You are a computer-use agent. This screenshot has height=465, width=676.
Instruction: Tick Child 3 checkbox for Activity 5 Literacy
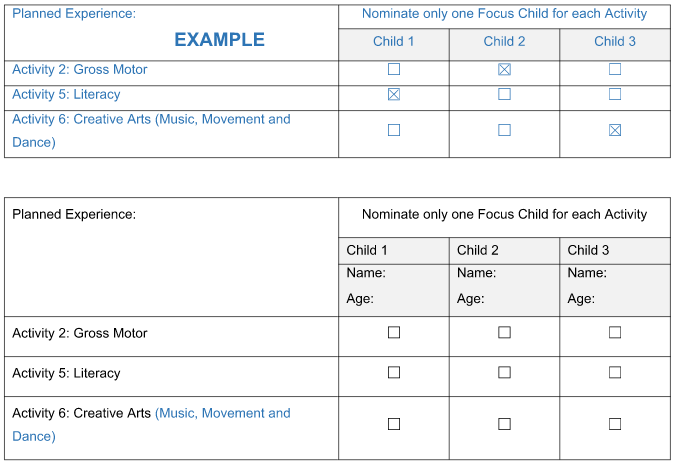point(615,372)
